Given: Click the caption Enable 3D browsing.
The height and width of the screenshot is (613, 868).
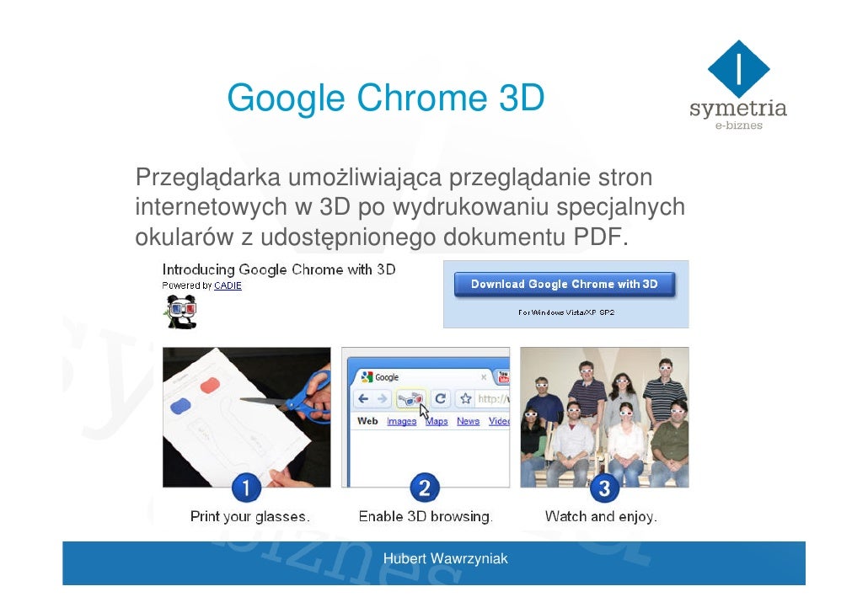Looking at the screenshot, I should [426, 517].
